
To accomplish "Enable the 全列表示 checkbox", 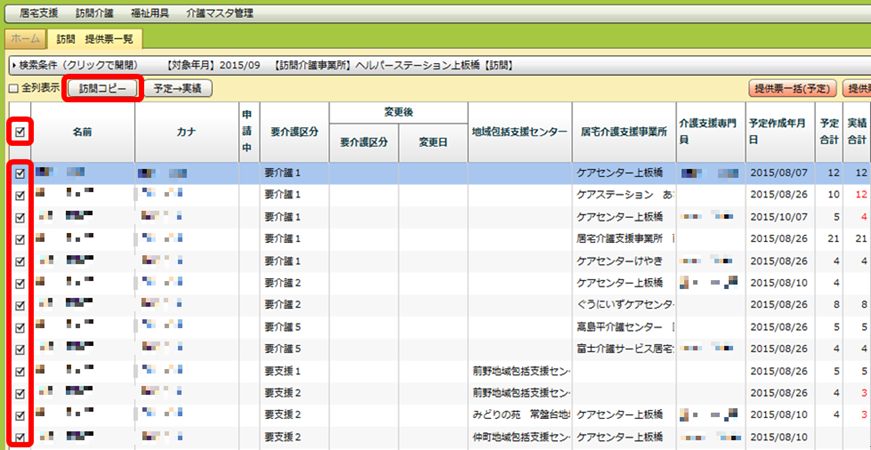I will tap(13, 89).
